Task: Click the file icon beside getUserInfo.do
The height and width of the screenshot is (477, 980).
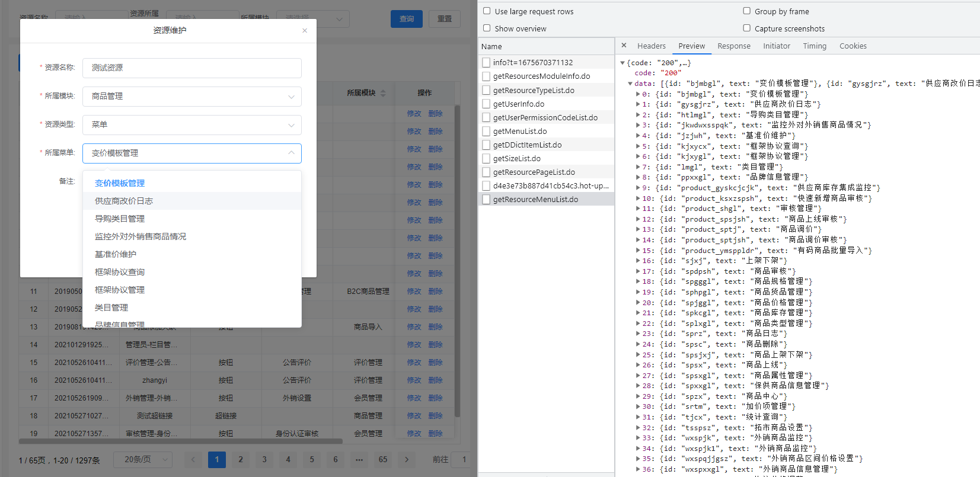Action: [486, 104]
